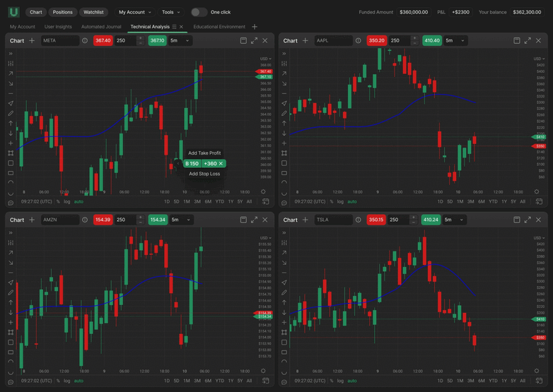Switch to the Educational Environment tab
The height and width of the screenshot is (392, 553).
click(x=219, y=27)
